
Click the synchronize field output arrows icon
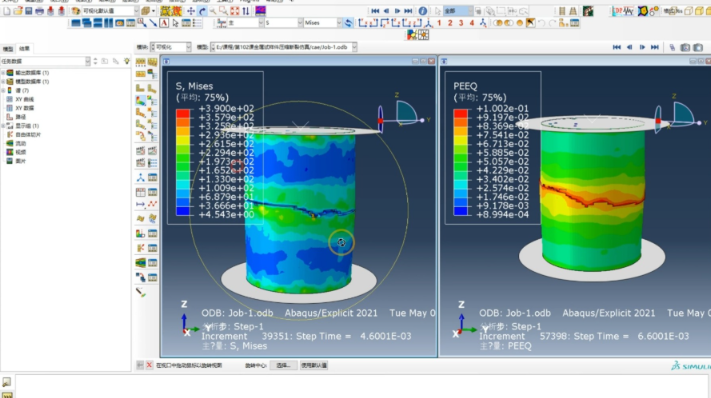[x=348, y=23]
